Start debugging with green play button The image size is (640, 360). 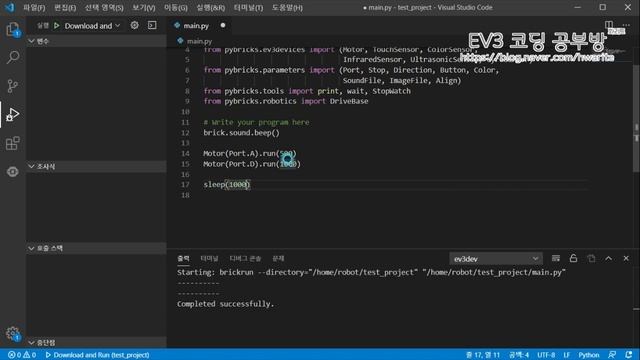(57, 26)
